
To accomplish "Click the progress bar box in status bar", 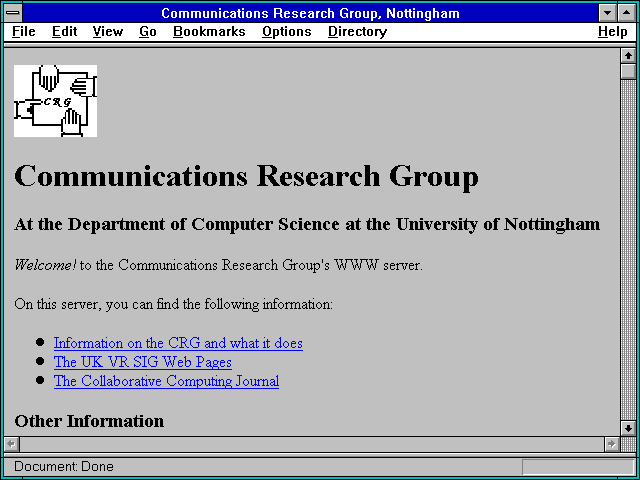I will [x=578, y=467].
